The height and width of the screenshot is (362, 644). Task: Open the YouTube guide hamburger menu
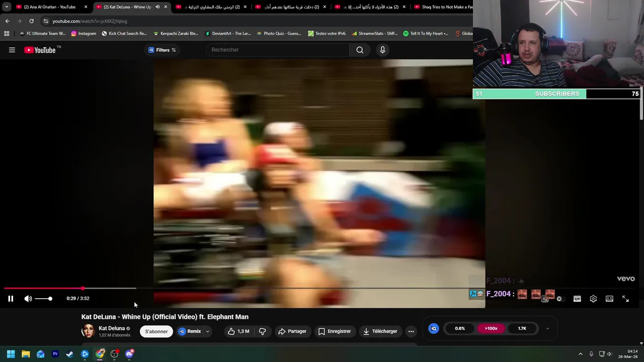tap(12, 50)
